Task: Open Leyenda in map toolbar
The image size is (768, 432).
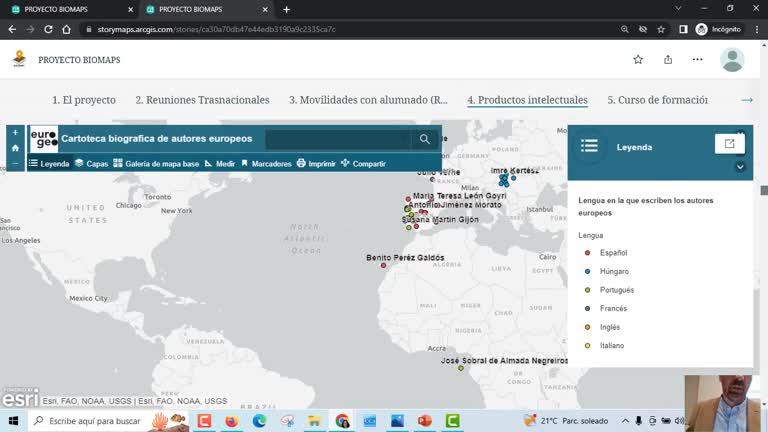Action: [49, 164]
